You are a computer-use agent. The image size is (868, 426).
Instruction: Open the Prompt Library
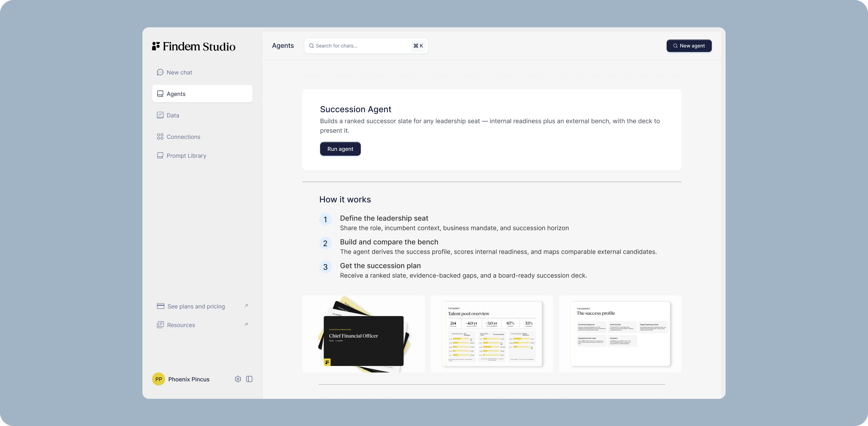(x=202, y=156)
